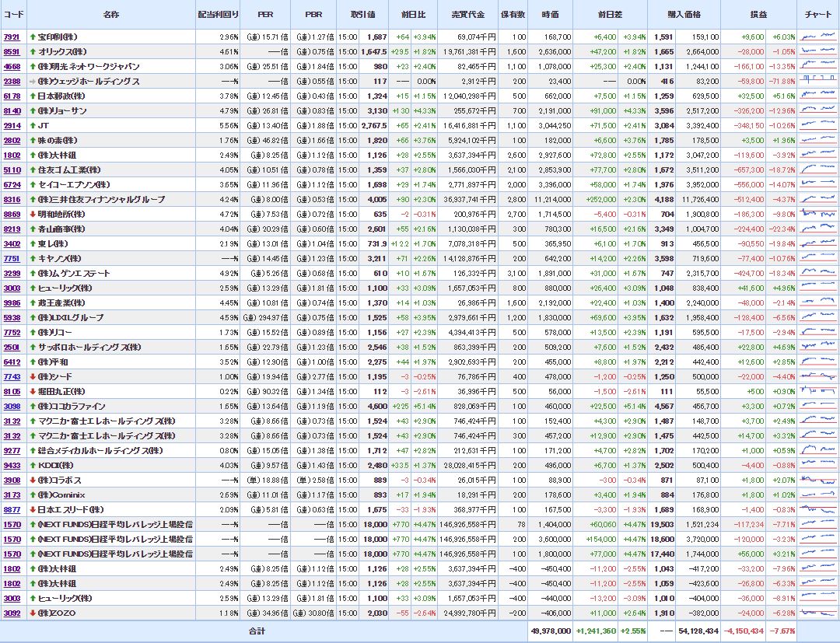Click the 時価 column header

[x=549, y=15]
